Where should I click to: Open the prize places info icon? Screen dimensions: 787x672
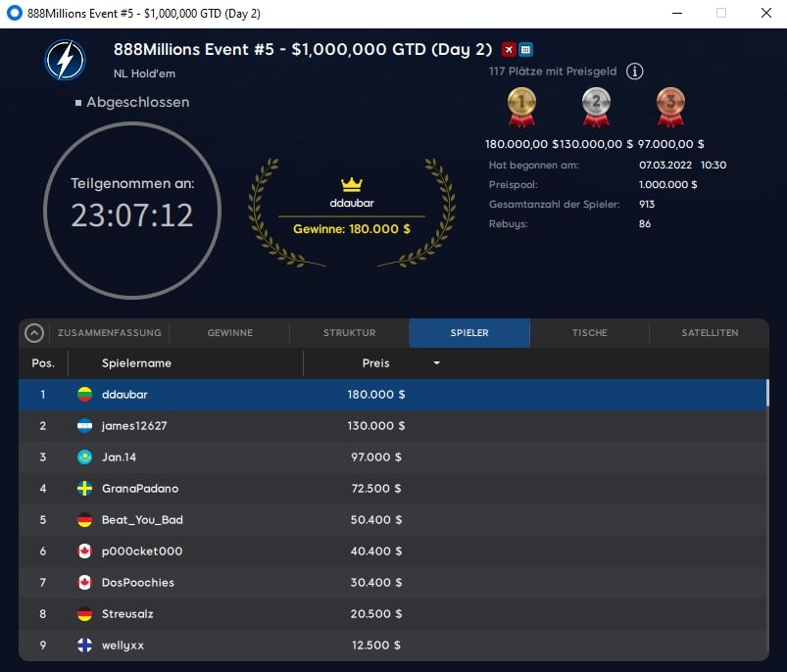pyautogui.click(x=635, y=72)
